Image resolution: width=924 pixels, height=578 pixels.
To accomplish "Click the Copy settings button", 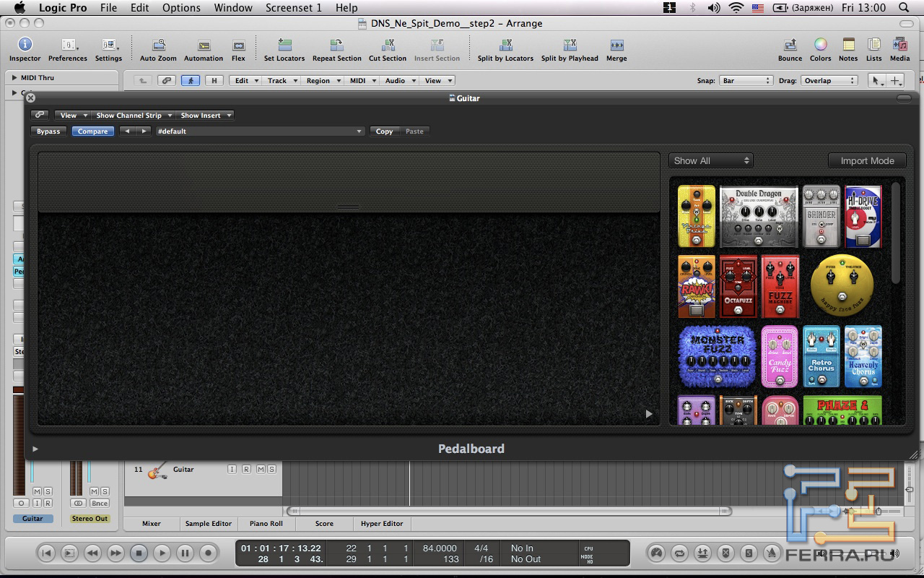I will click(x=384, y=131).
